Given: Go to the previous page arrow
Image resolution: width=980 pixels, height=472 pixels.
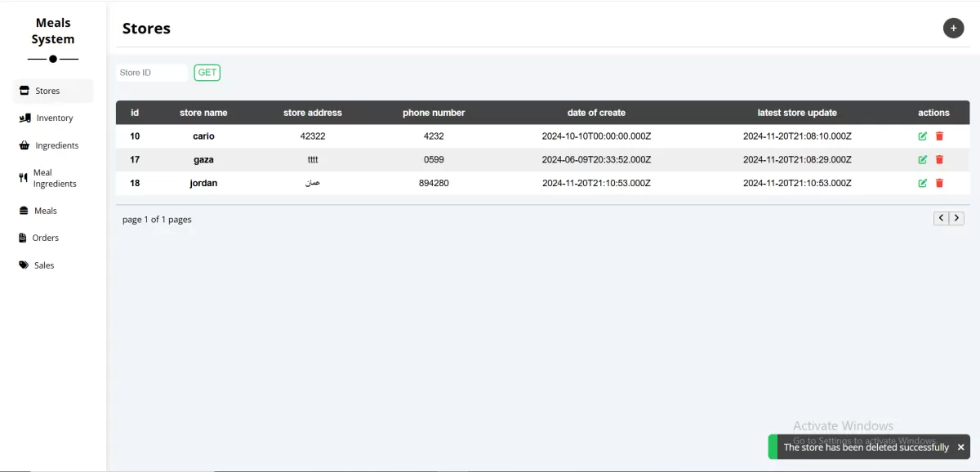Looking at the screenshot, I should coord(942,218).
